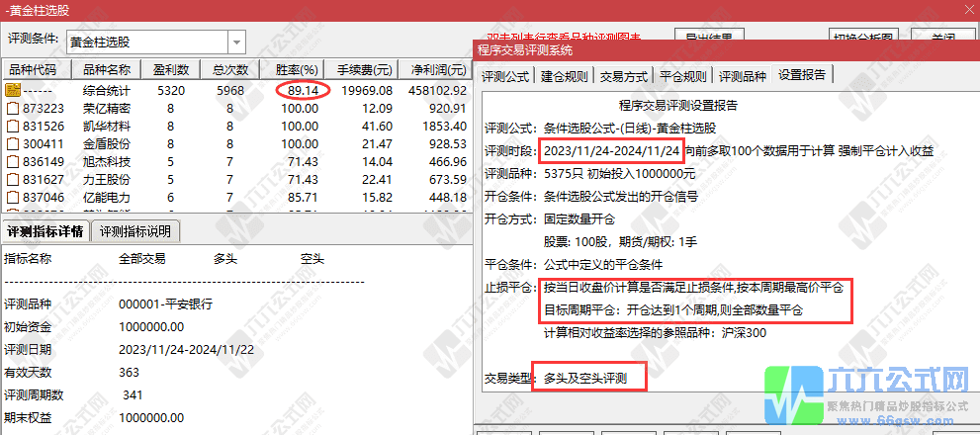Click the icon for 836149 旭杰科技

pos(13,161)
